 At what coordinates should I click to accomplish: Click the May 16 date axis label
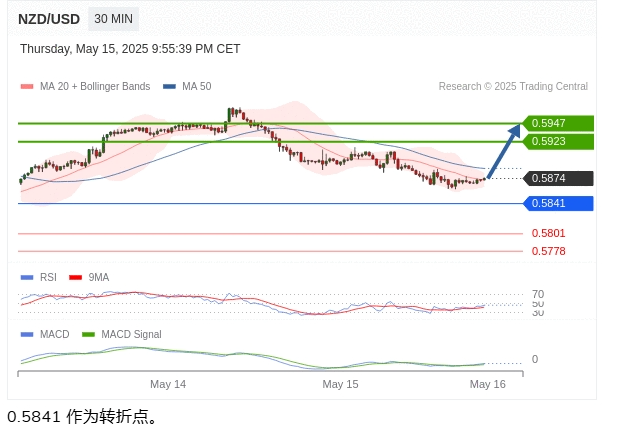click(488, 384)
